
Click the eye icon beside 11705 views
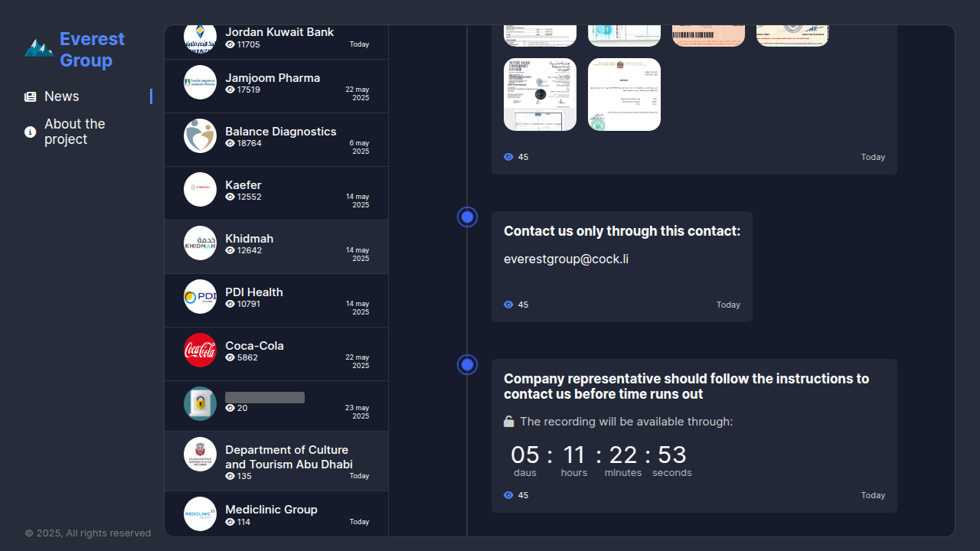(x=230, y=44)
